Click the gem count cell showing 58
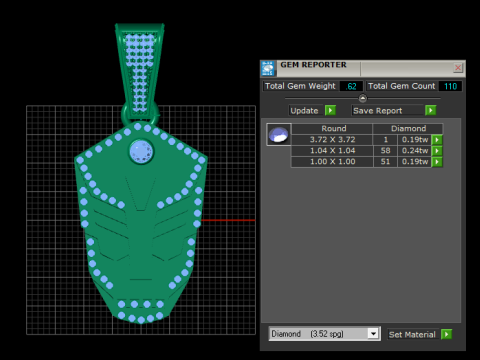This screenshot has width=480, height=360. pyautogui.click(x=385, y=151)
